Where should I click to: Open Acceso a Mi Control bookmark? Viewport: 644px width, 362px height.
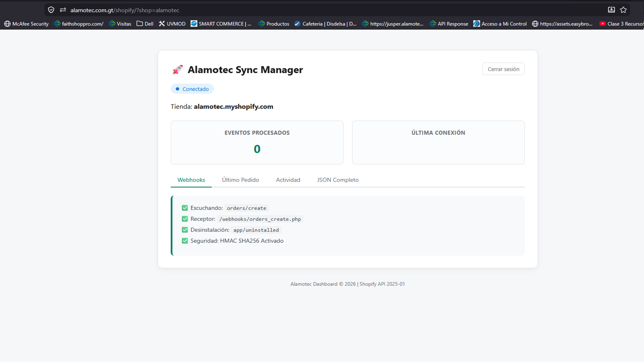point(500,24)
